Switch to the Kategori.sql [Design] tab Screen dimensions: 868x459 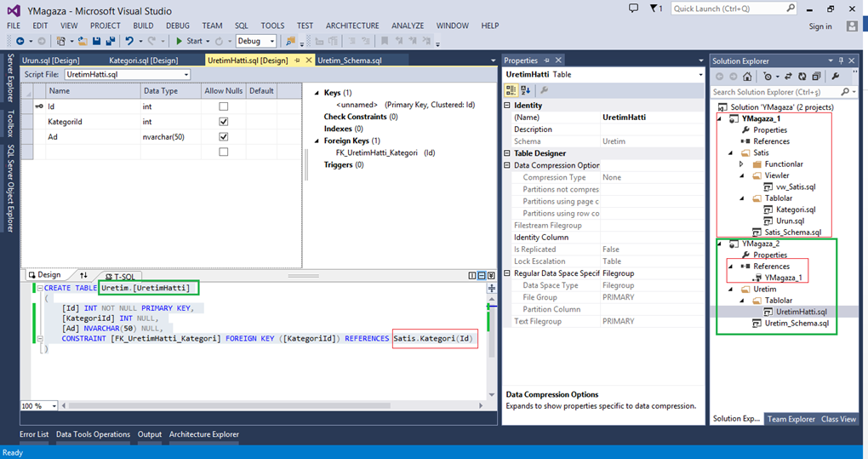click(143, 60)
